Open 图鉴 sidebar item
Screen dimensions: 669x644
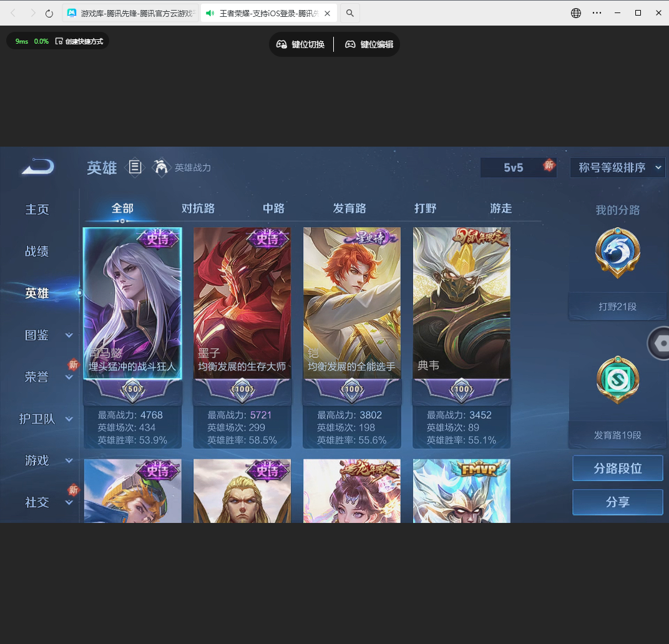pos(37,335)
